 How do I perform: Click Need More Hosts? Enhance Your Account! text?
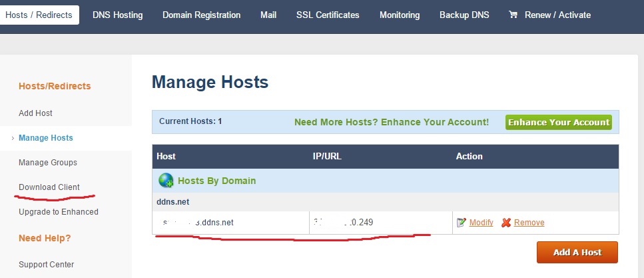coord(392,122)
